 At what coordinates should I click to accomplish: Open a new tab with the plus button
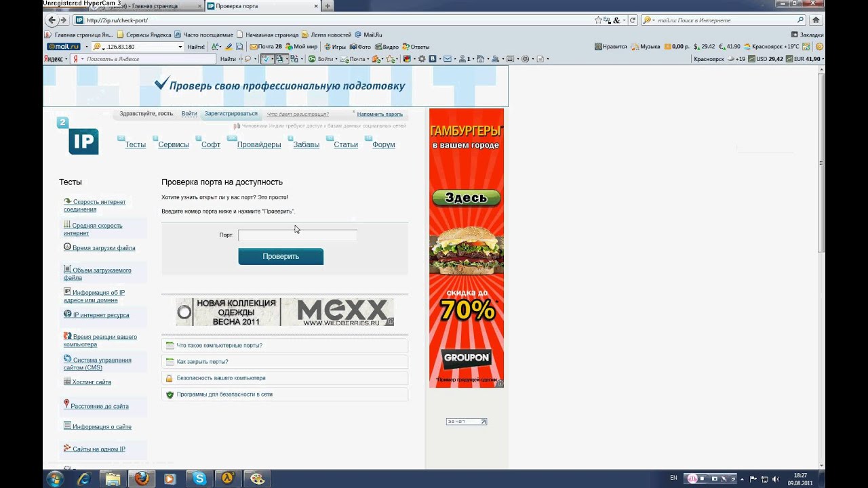(x=328, y=6)
